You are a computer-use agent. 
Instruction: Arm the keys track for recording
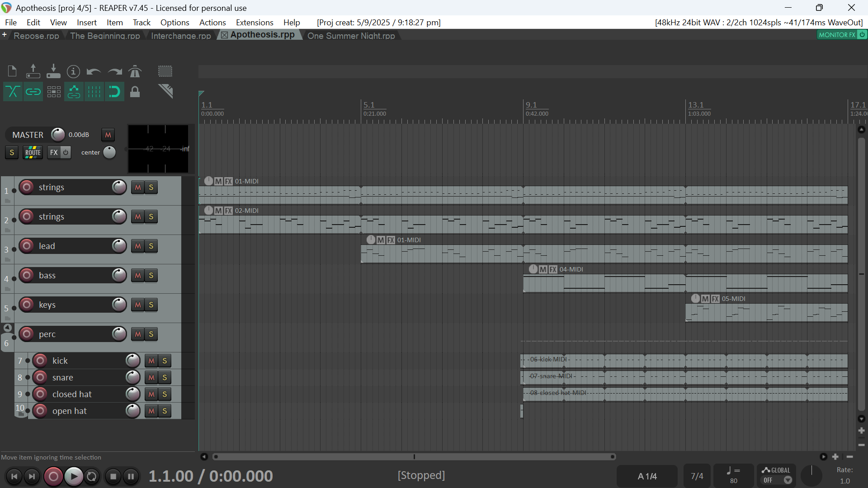point(27,305)
